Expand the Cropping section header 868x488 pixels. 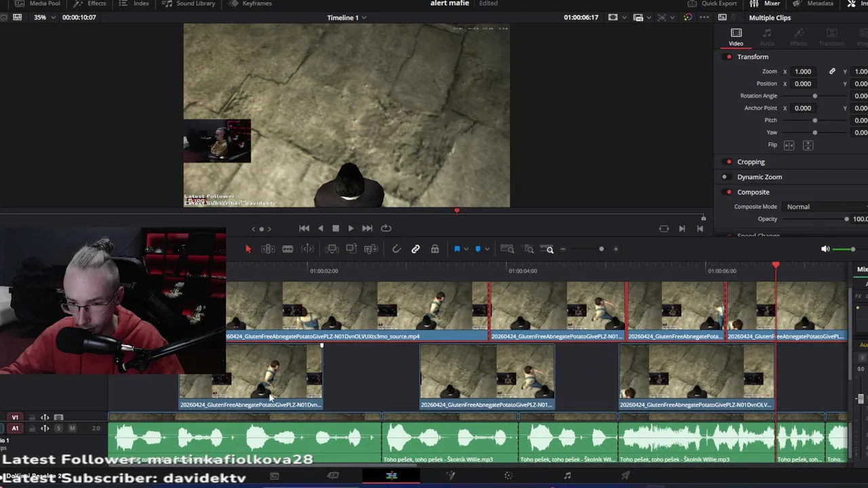click(x=751, y=162)
